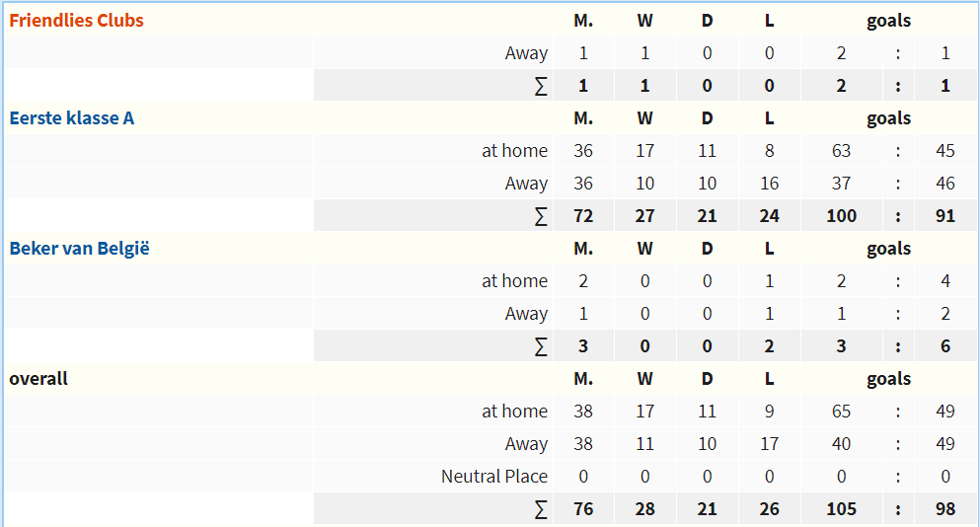Image resolution: width=980 pixels, height=527 pixels.
Task: Click the W header in Beker van België row
Action: tap(645, 248)
